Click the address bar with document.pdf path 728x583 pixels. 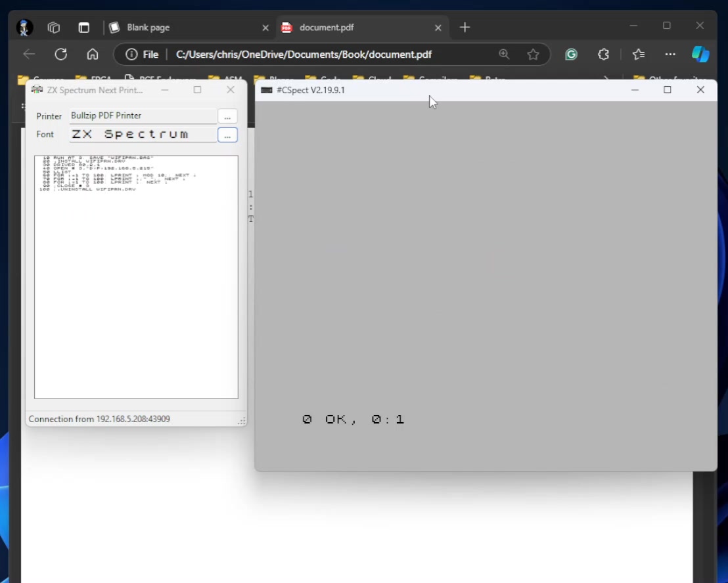click(304, 54)
